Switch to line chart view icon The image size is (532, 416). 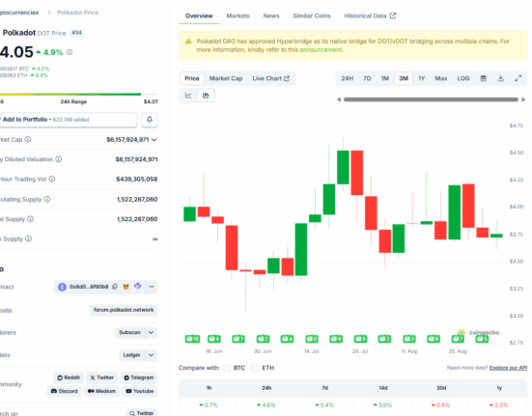pos(188,96)
